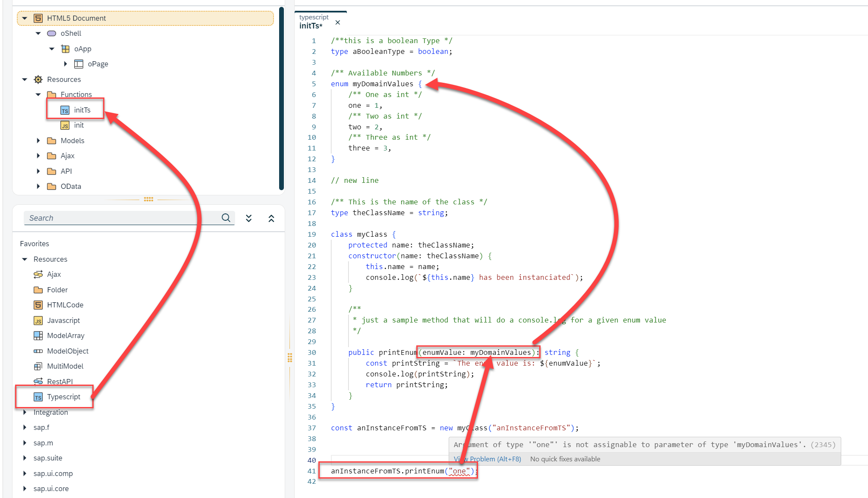868x498 pixels.
Task: Click View Problem (Alt+F8) link
Action: pos(487,459)
